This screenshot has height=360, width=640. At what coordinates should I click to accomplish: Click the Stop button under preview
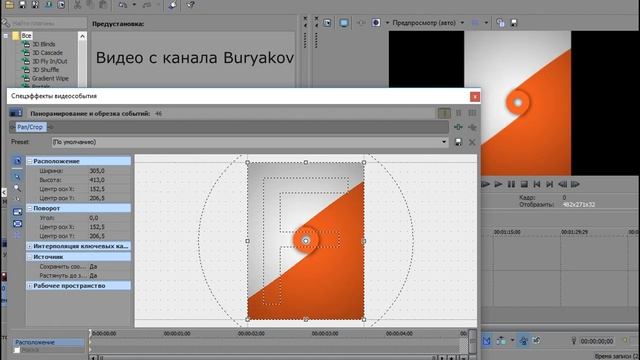(x=524, y=184)
